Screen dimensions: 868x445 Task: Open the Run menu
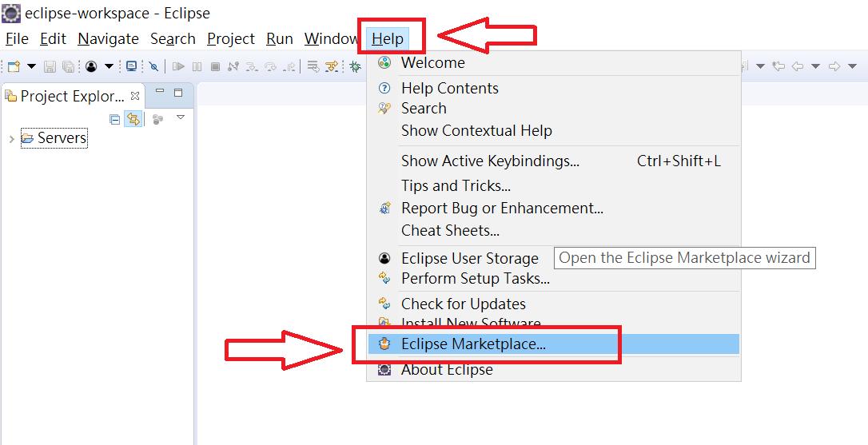[x=280, y=38]
